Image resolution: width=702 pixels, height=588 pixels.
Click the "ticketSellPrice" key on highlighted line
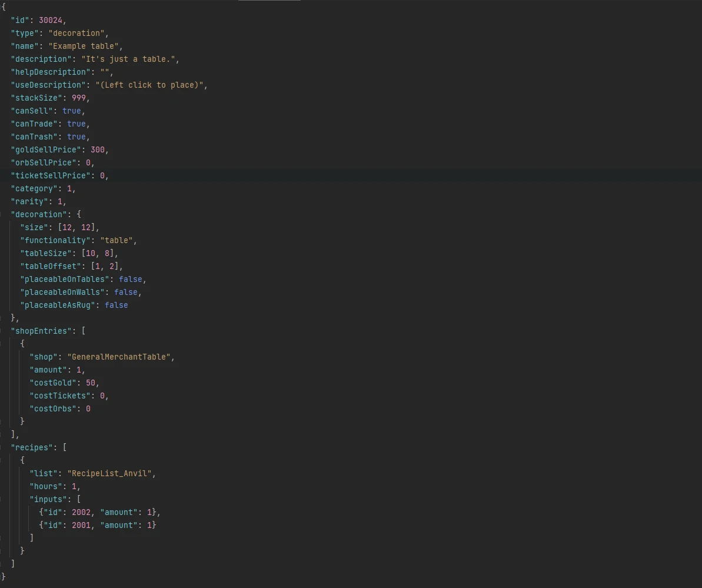click(x=51, y=175)
